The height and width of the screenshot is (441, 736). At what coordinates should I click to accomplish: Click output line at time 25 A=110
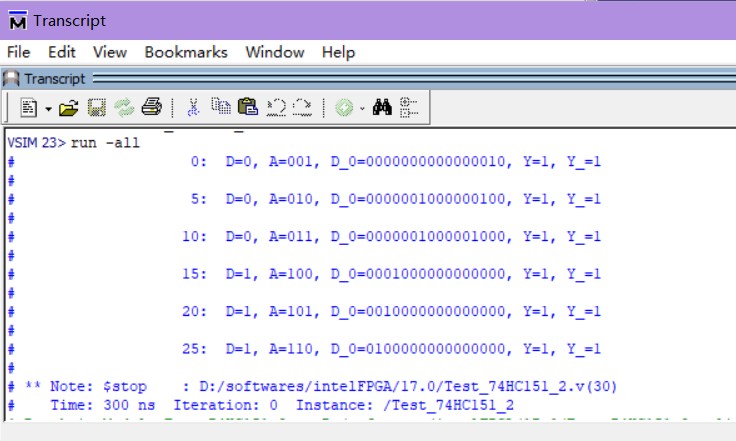click(391, 349)
